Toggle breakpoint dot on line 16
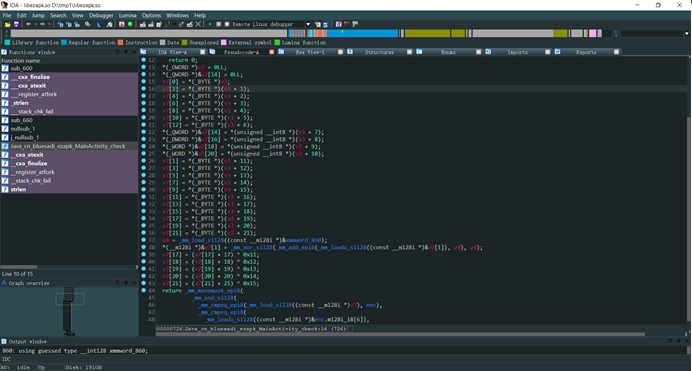Screen dimensions: 692x371 click(x=143, y=89)
